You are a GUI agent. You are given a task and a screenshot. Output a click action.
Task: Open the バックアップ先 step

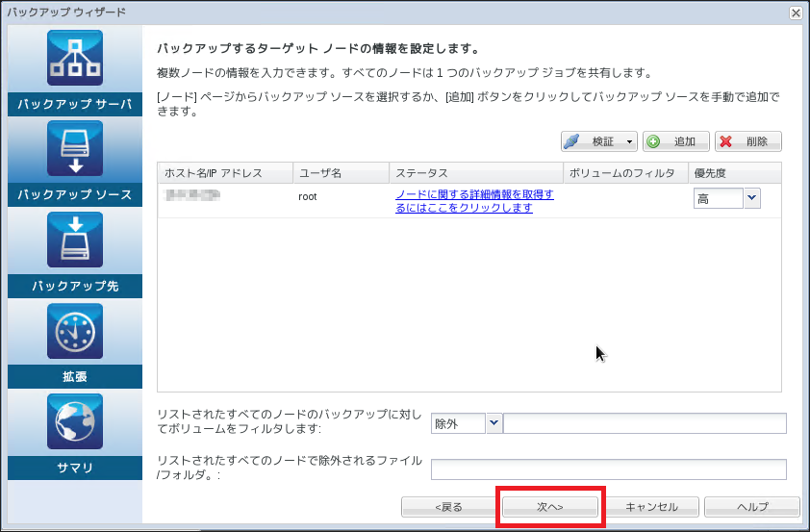tap(75, 286)
